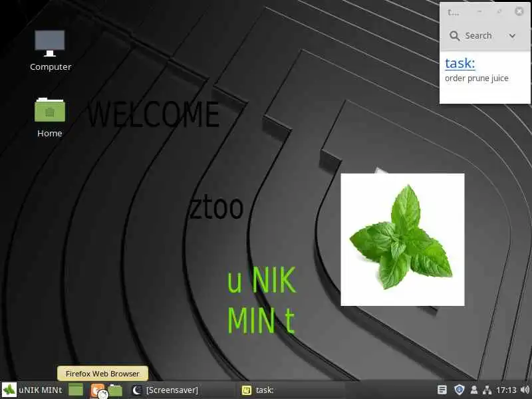This screenshot has height=399, width=532.
Task: Minimize the note window
Action: click(x=479, y=11)
